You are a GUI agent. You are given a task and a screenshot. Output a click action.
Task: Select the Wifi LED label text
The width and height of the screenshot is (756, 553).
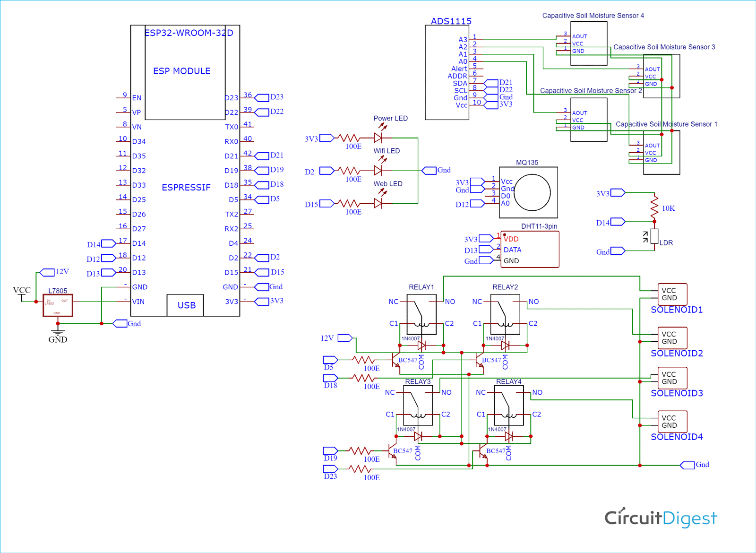[x=386, y=150]
